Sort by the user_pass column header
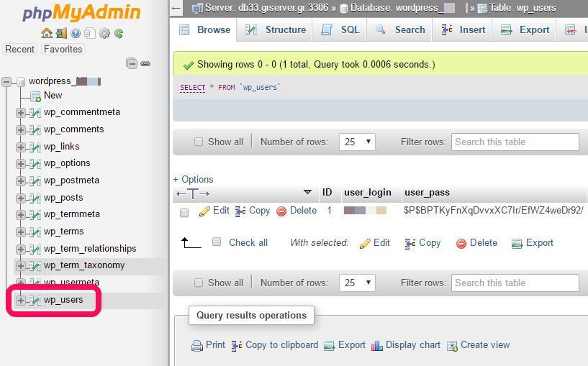The width and height of the screenshot is (588, 366). coord(427,193)
